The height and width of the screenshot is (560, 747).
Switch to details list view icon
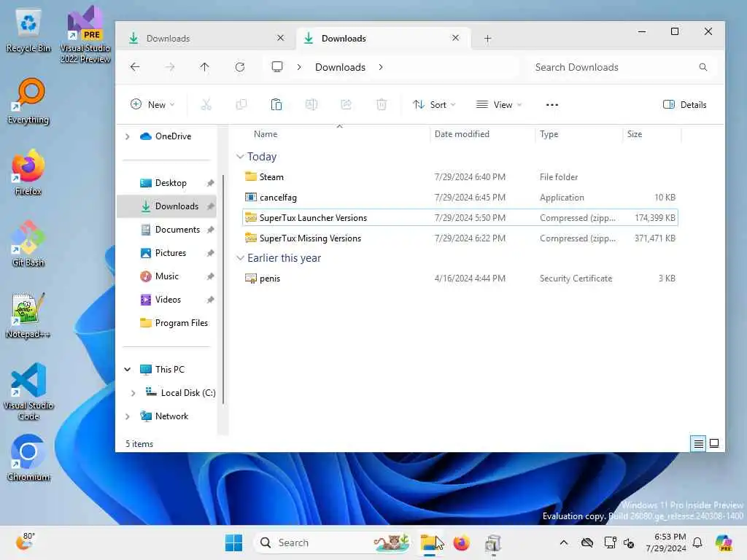point(698,444)
